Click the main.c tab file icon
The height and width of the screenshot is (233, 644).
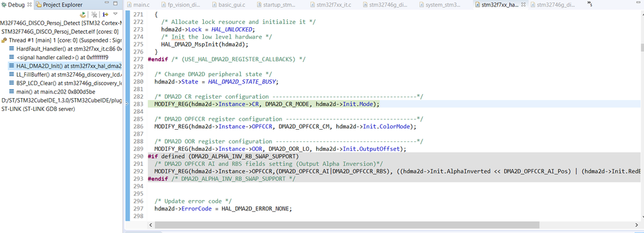[130, 5]
